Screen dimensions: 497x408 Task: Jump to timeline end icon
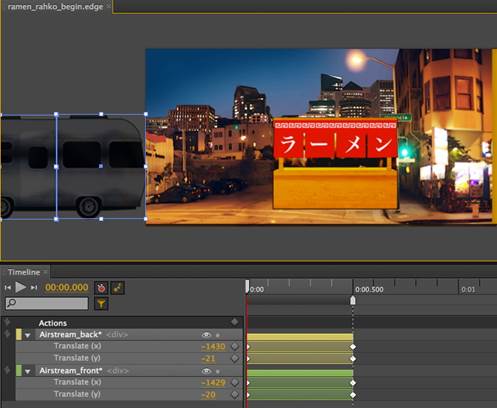[x=34, y=287]
